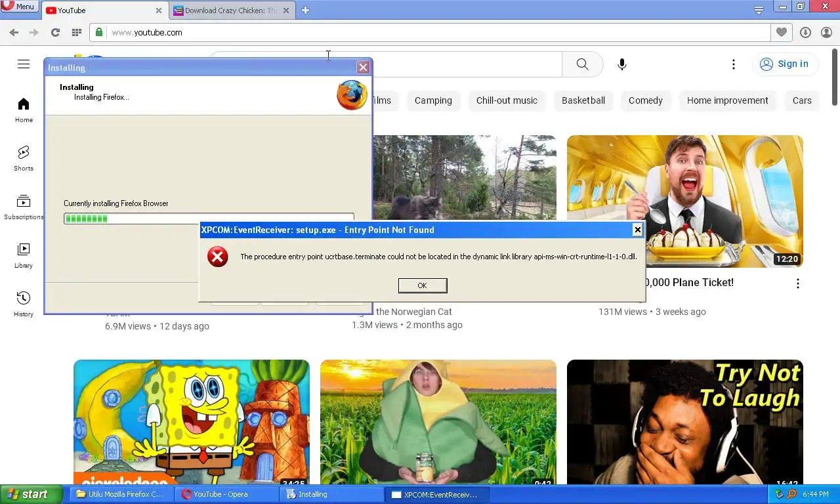Open the Try Not To Laugh thumbnail

pos(685,422)
